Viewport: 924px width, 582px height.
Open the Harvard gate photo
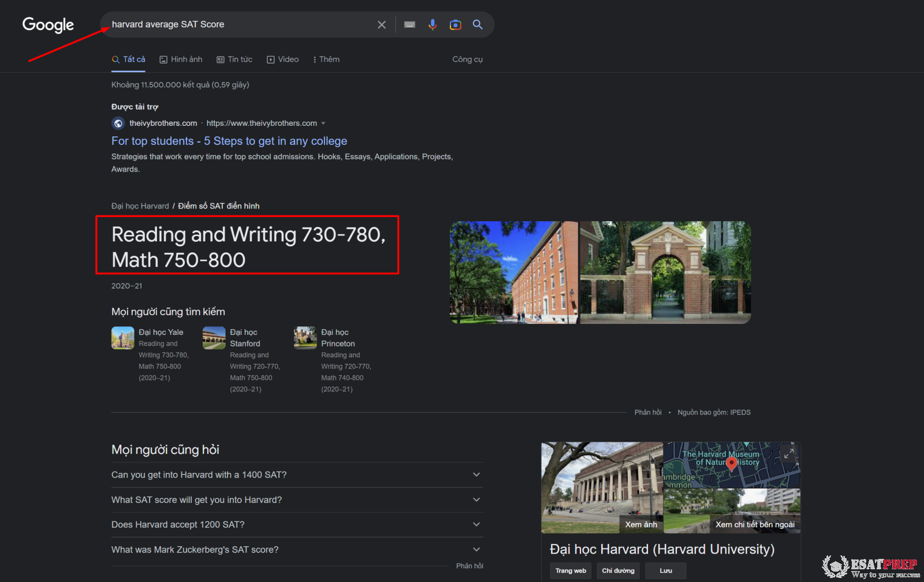pos(665,273)
